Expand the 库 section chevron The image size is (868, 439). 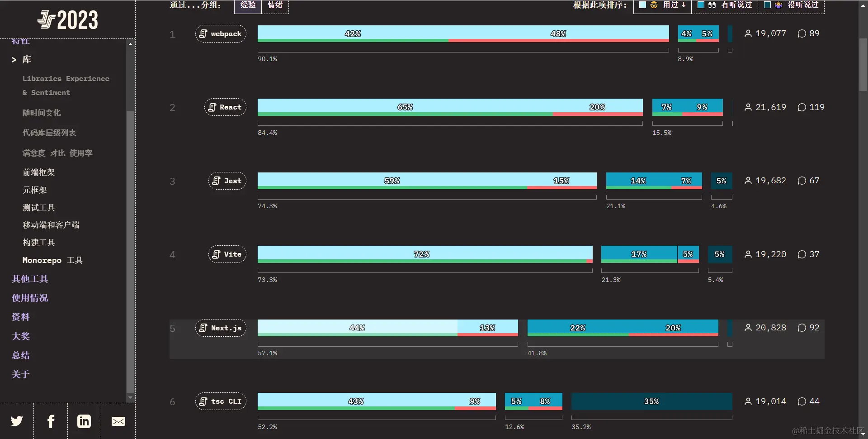pyautogui.click(x=14, y=60)
